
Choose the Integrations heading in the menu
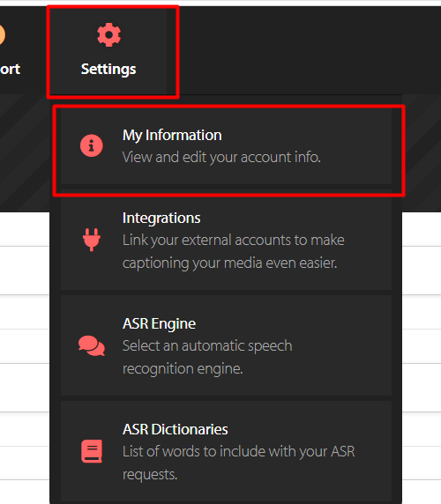point(161,218)
